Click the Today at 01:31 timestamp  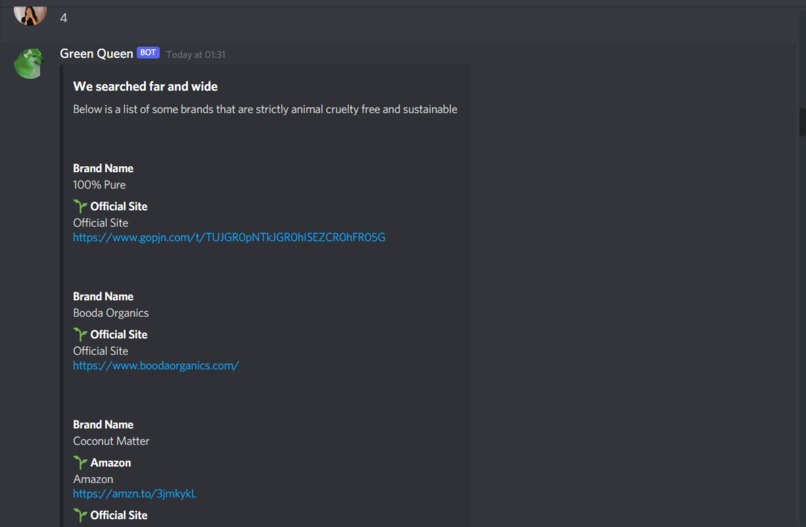tap(195, 54)
